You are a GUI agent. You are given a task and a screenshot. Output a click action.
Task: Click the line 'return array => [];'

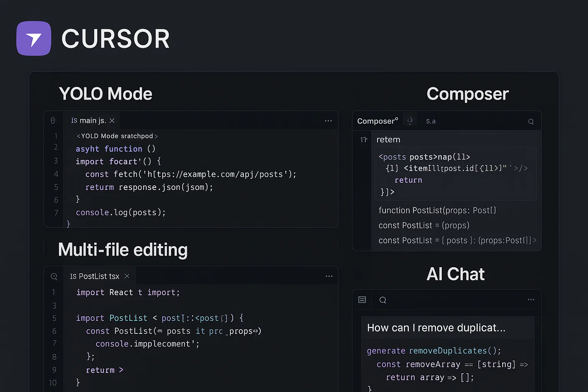(x=430, y=377)
